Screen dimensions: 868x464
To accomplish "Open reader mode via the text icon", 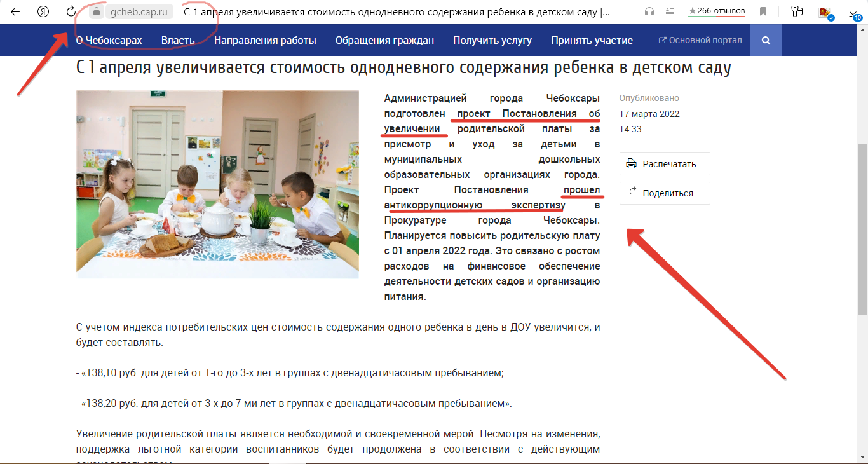I will (669, 11).
